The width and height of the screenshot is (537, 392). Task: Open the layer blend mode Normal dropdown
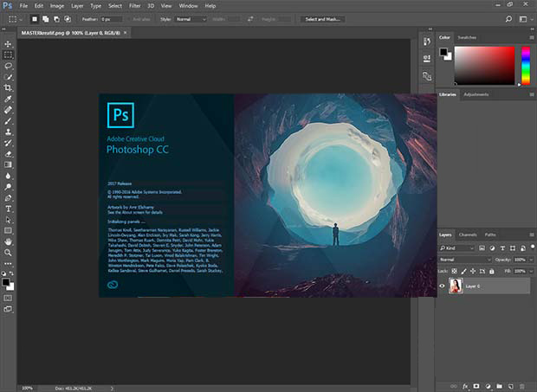[465, 260]
